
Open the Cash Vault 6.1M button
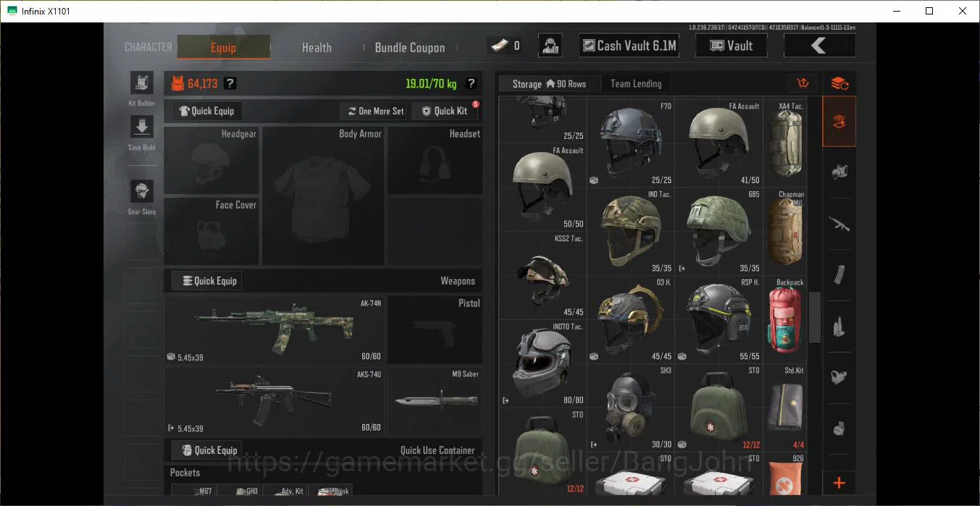coord(630,46)
